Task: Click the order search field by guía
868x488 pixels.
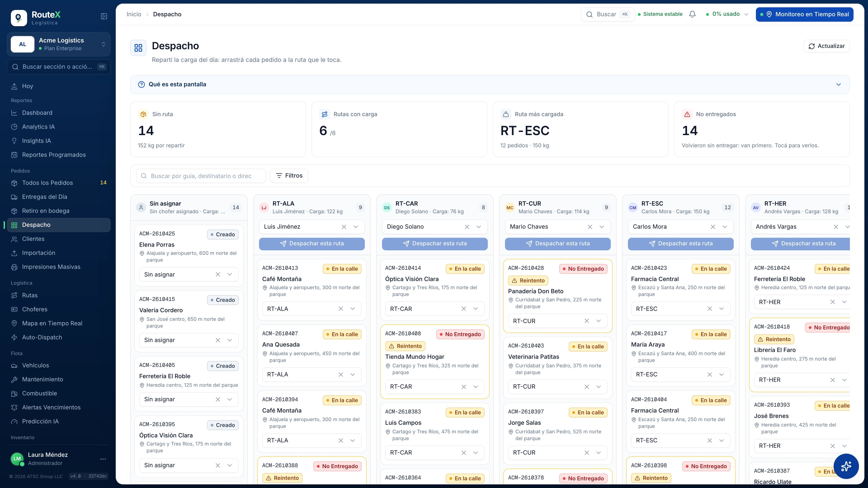Action: click(x=201, y=176)
